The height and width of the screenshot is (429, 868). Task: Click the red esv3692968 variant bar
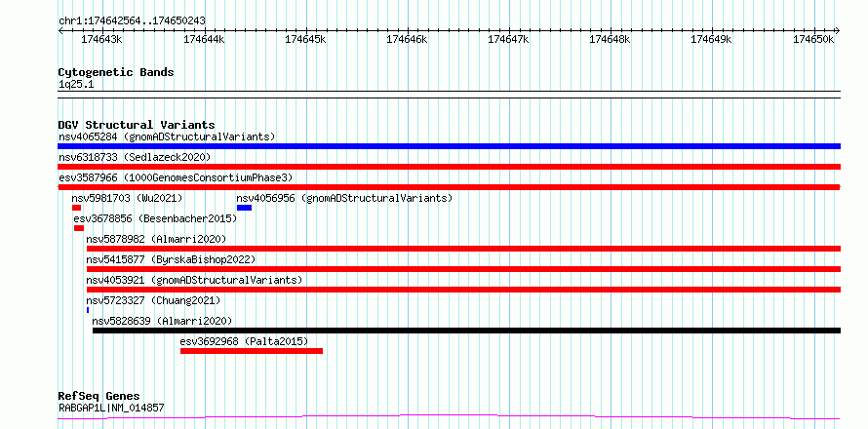(252, 351)
